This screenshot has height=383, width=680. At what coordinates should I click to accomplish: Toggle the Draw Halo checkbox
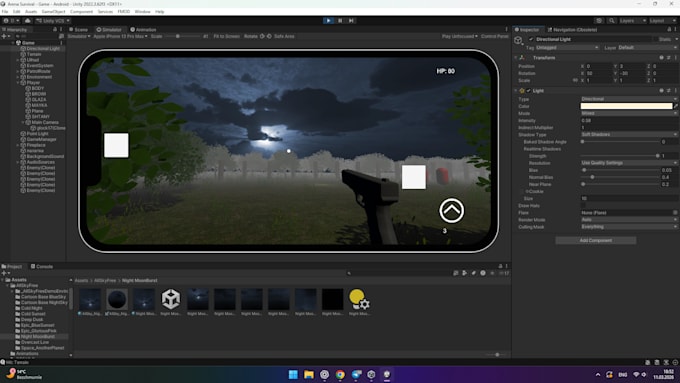click(583, 206)
